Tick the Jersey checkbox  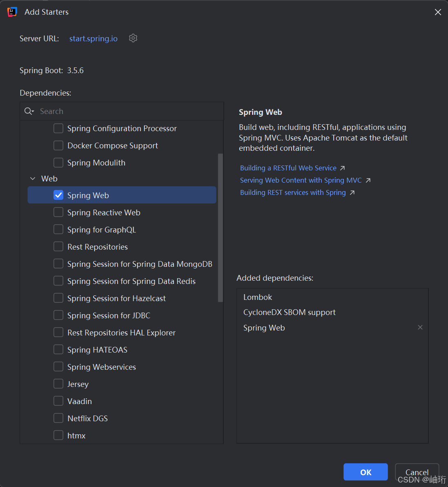click(58, 384)
